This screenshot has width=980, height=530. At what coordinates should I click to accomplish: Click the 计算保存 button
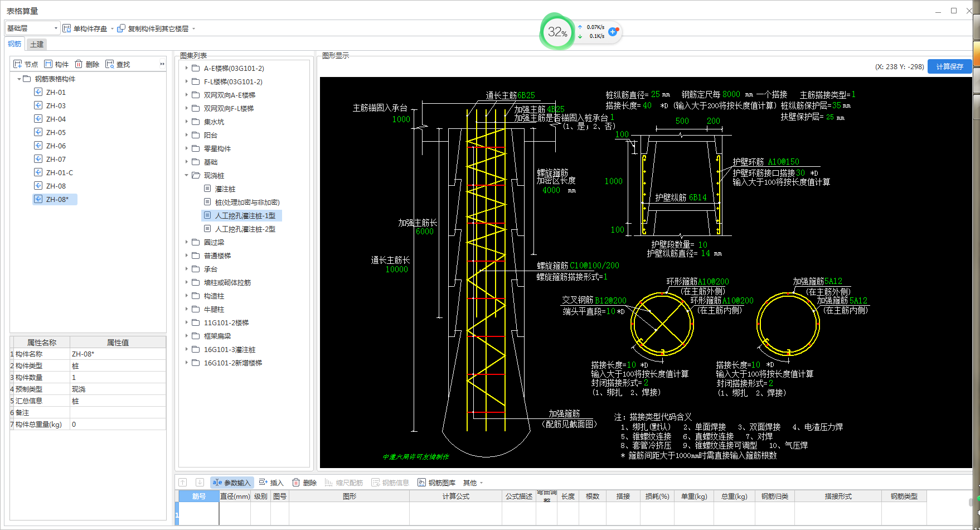click(x=950, y=66)
